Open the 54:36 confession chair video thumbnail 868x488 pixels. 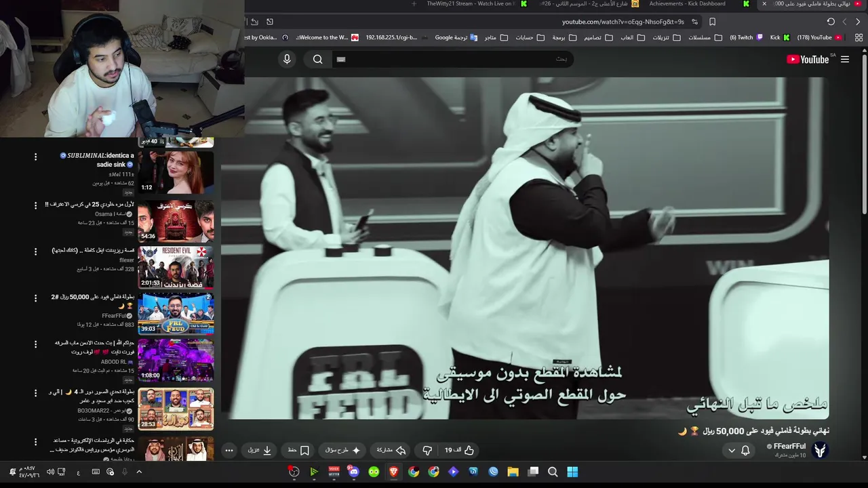click(x=176, y=221)
